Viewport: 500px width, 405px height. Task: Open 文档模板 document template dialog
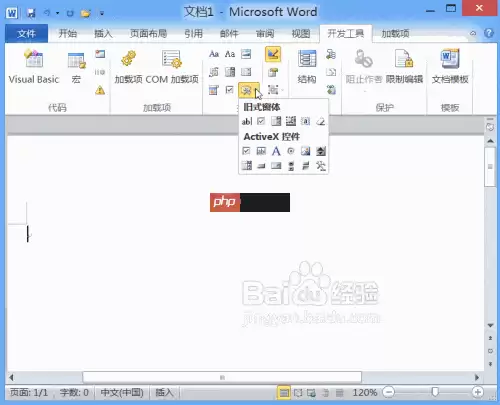450,67
